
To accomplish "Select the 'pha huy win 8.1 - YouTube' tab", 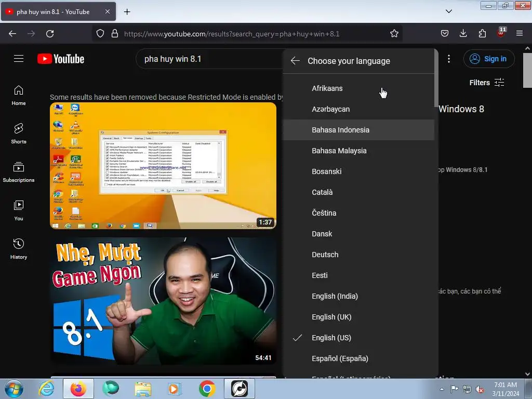I will (58, 11).
